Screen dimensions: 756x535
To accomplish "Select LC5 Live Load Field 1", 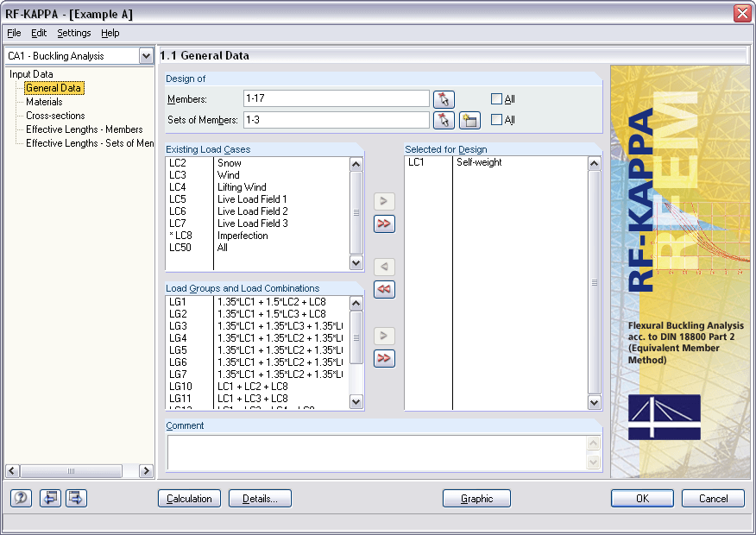I will 257,199.
